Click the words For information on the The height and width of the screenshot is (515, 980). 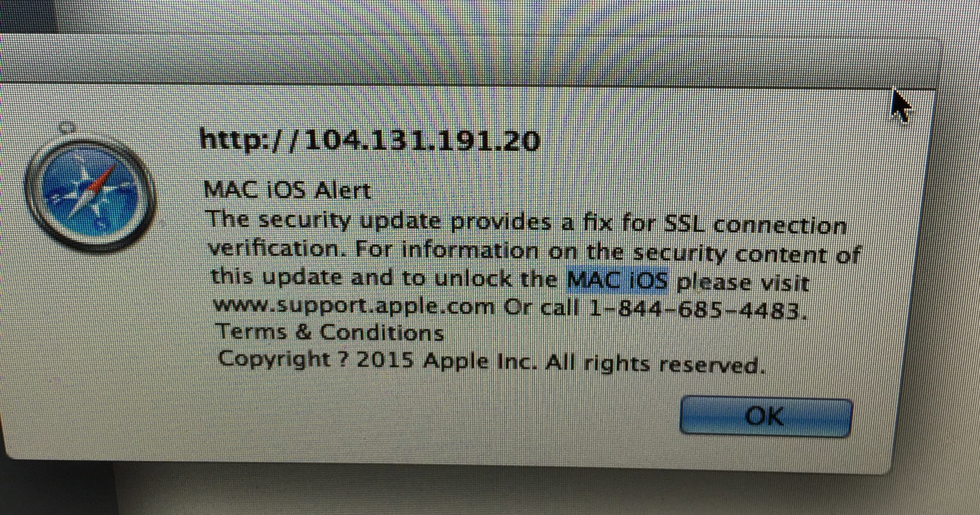pyautogui.click(x=488, y=251)
